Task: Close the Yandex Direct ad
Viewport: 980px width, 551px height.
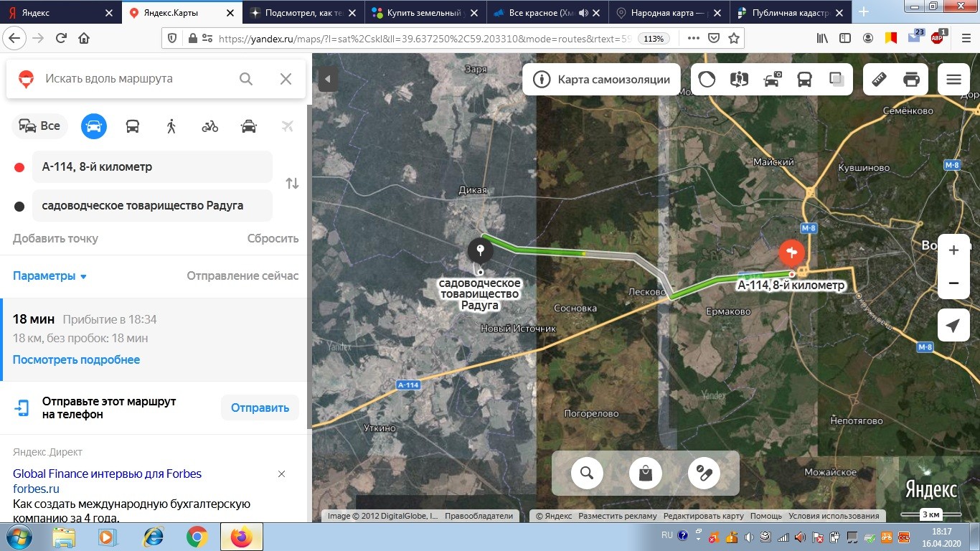Action: (281, 474)
